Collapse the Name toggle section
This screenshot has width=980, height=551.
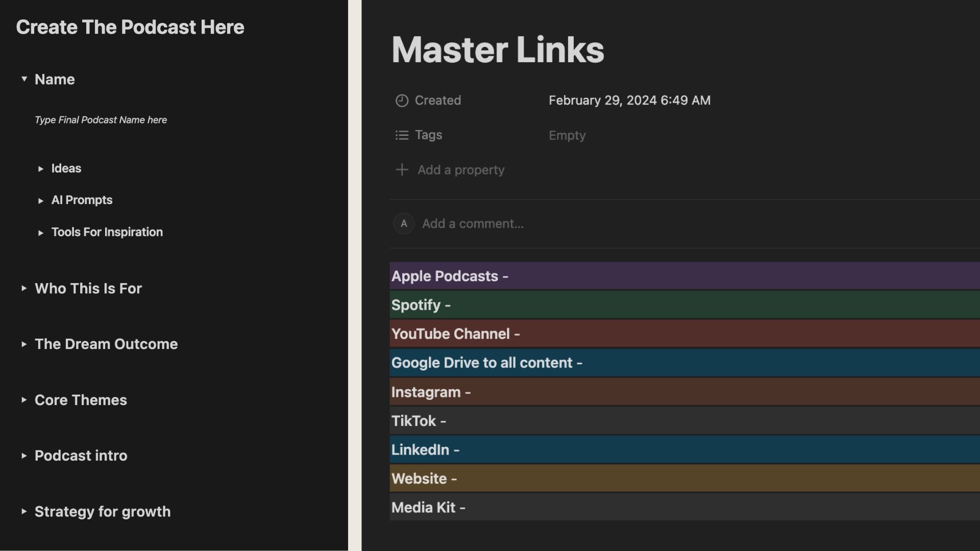24,79
